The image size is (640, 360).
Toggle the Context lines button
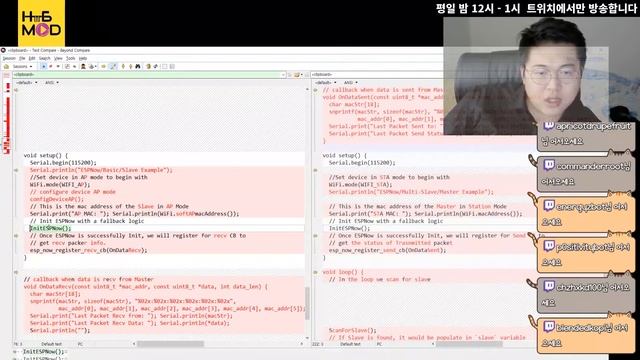68,66
